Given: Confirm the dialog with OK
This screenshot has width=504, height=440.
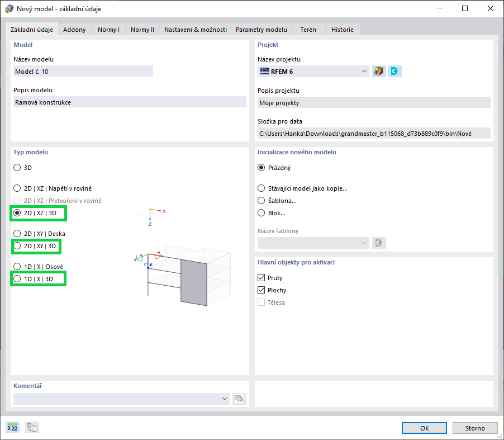Looking at the screenshot, I should pos(424,427).
